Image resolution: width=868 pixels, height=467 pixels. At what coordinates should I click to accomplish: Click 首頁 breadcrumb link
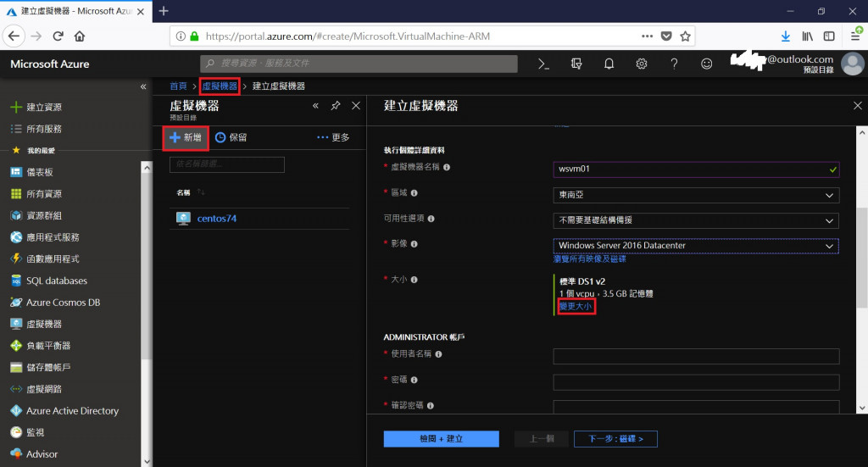pos(178,86)
